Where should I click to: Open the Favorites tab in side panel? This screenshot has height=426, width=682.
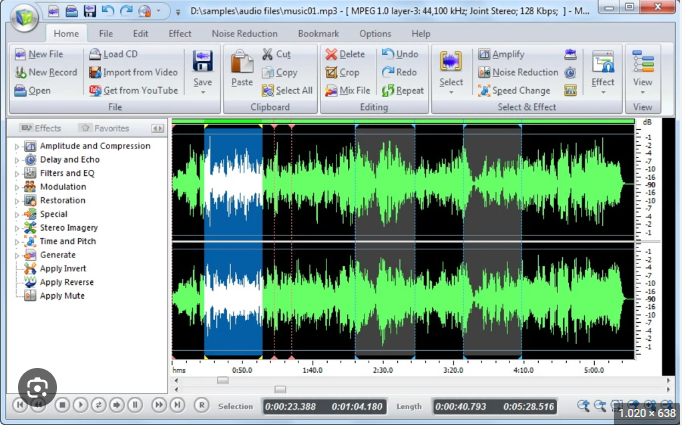tap(104, 128)
